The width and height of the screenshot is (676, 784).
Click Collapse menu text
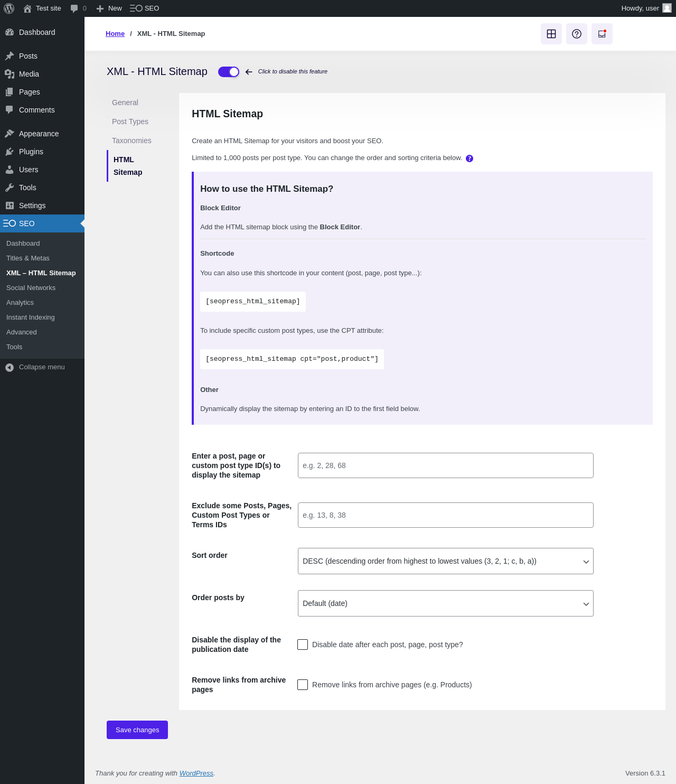(42, 367)
